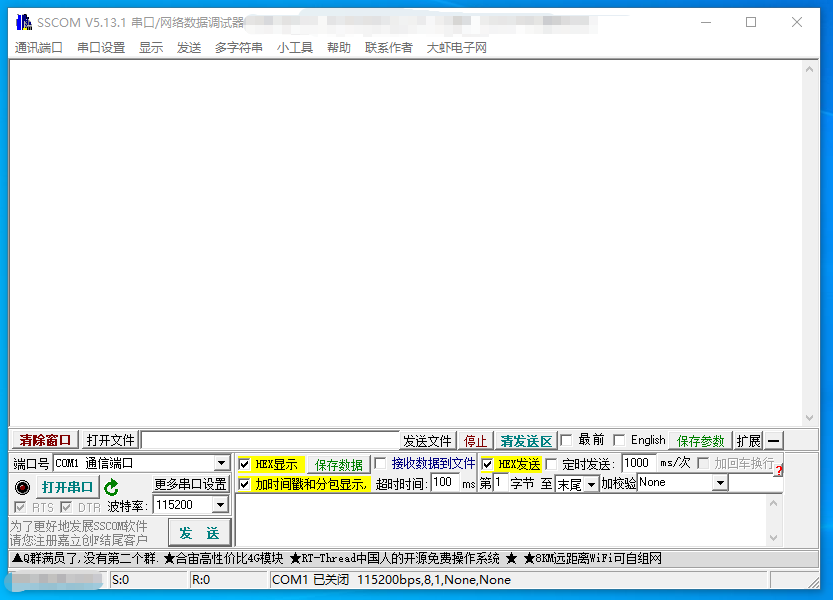Click the red port status indicator light
The height and width of the screenshot is (600, 833).
point(22,487)
